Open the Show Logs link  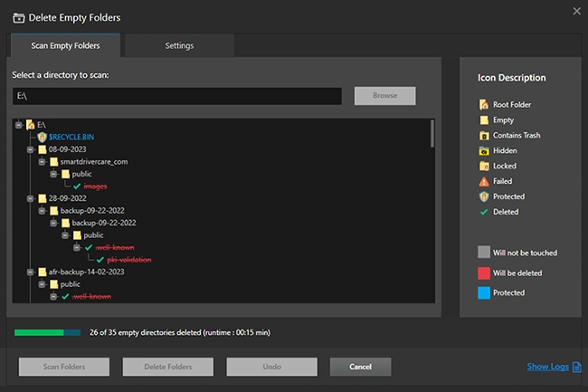547,367
